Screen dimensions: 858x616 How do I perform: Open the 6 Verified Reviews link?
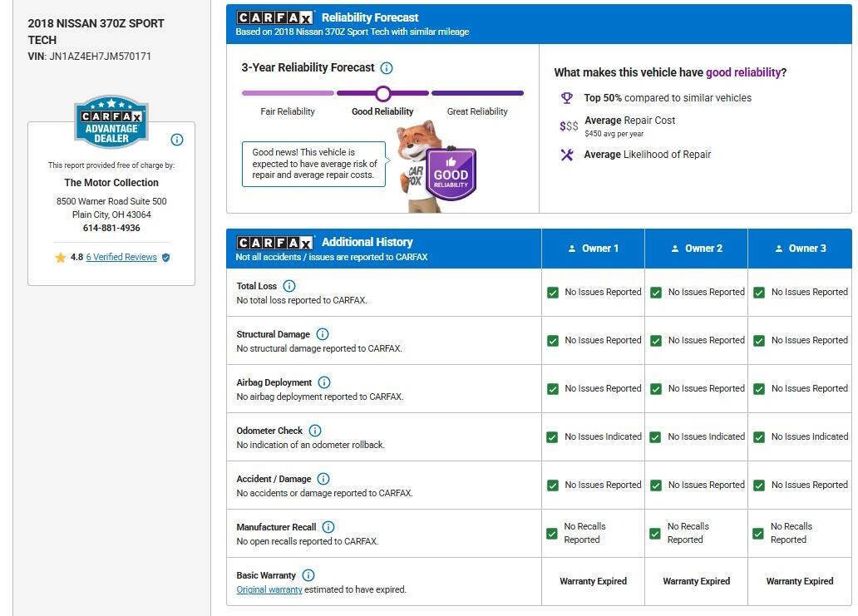(121, 258)
